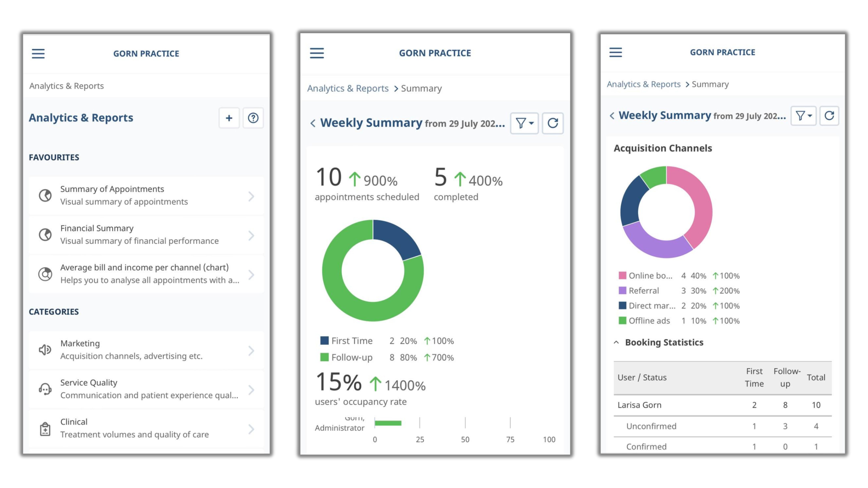Click the refresh icon on Weekly Summary
The width and height of the screenshot is (868, 488).
coord(553,123)
